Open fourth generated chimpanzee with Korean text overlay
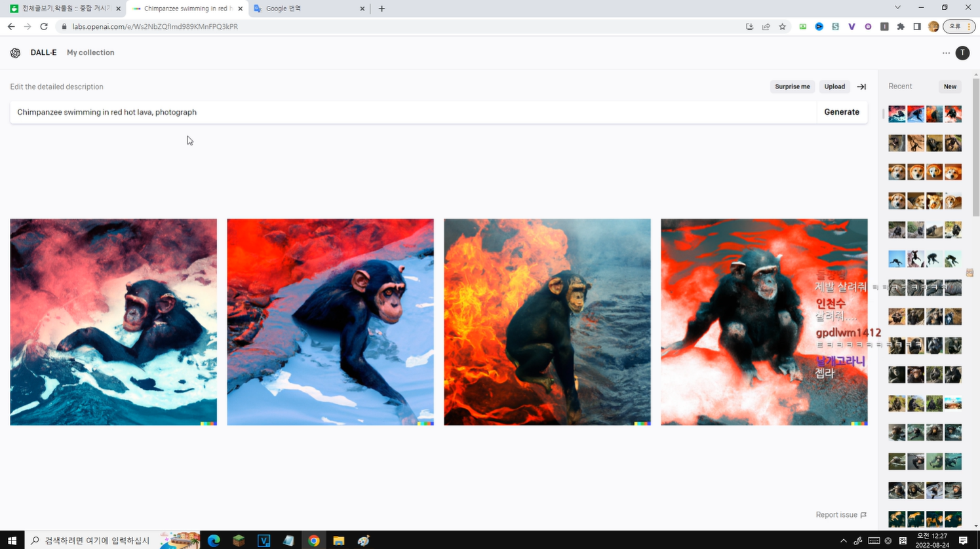 (764, 322)
